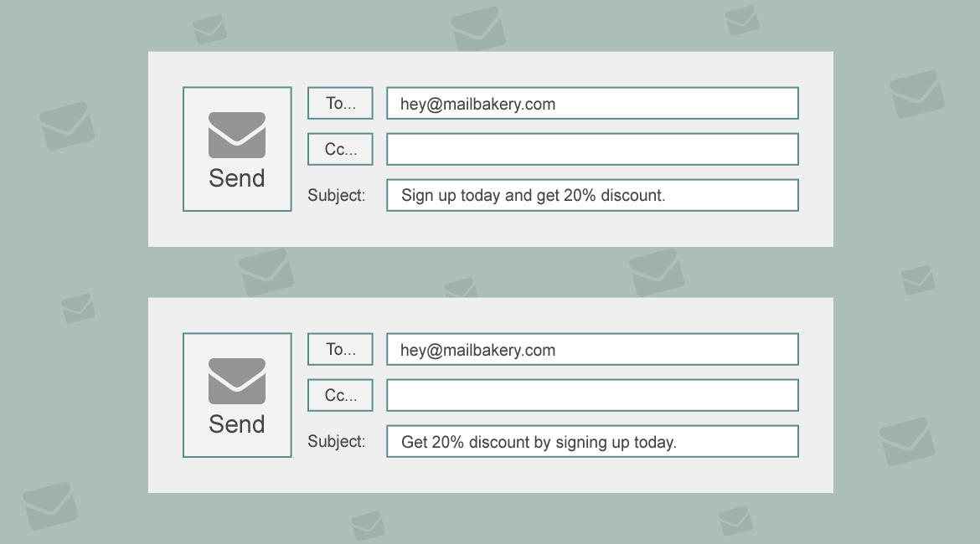Click the empty Cc field in the lower form
This screenshot has height=544, width=980.
[x=592, y=396]
